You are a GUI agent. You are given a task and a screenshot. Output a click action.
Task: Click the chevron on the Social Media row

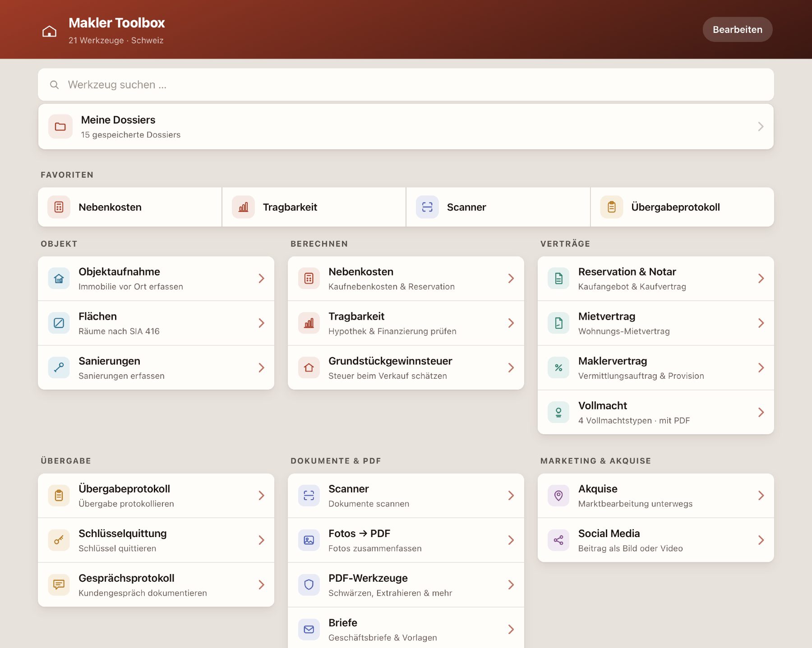coord(761,540)
